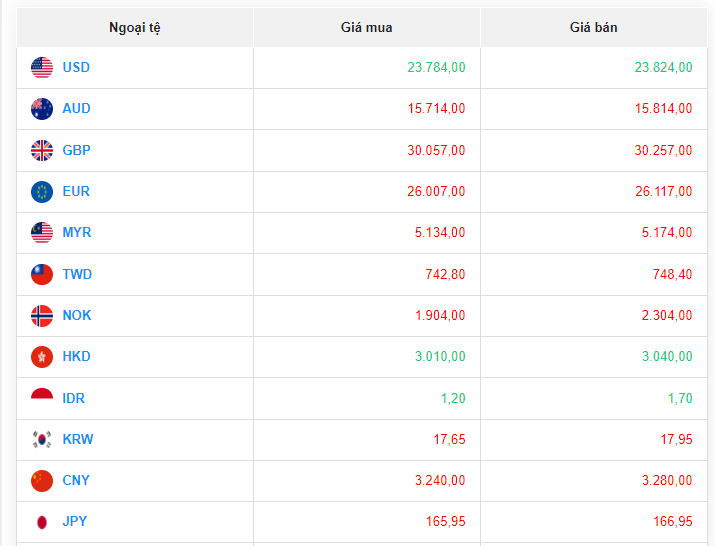This screenshot has height=546, width=715.
Task: Select the Giá bán column header
Action: tap(593, 28)
